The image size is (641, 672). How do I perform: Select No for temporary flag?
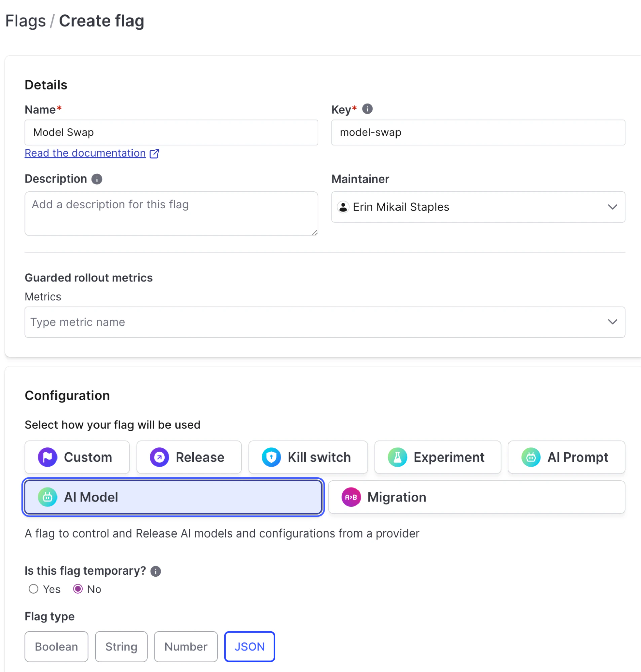pos(78,589)
